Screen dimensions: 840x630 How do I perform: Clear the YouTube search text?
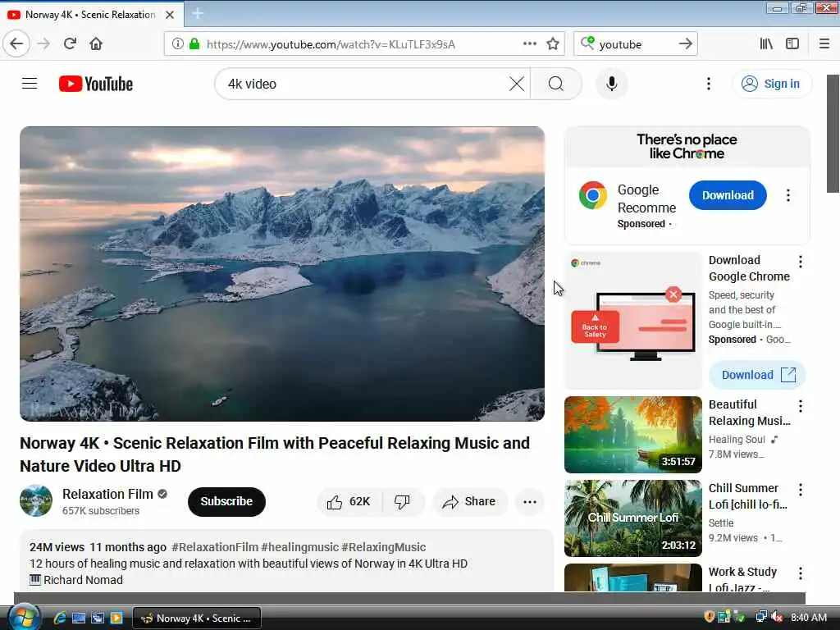(517, 84)
